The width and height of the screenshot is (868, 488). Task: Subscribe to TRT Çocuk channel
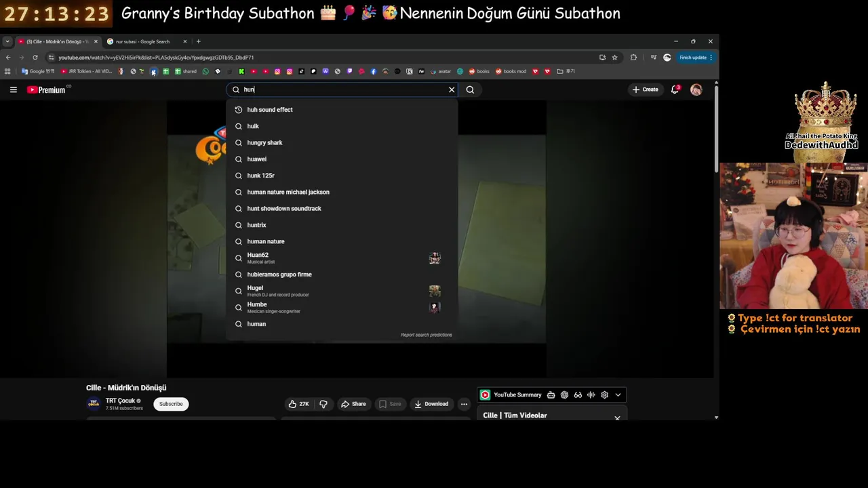tap(171, 404)
